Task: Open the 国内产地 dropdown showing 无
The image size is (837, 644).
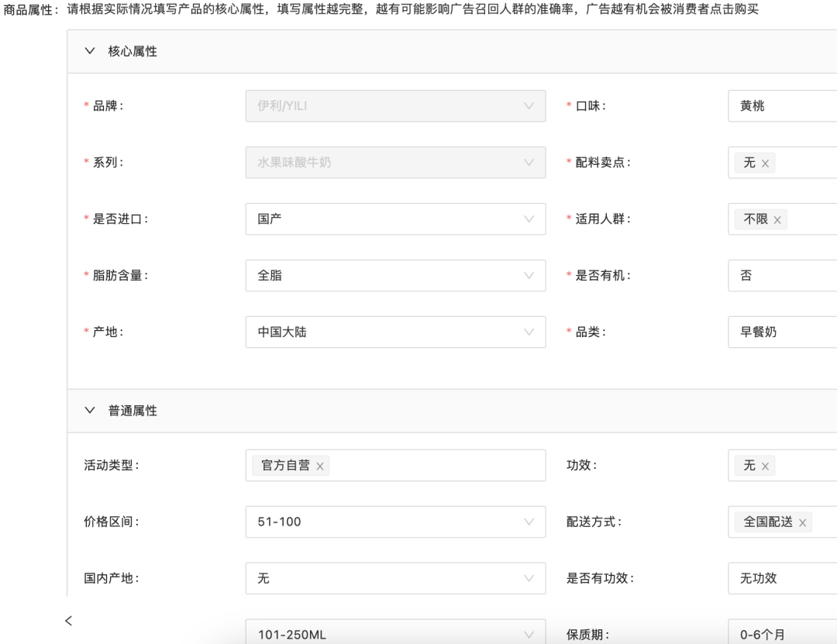Action: click(395, 578)
